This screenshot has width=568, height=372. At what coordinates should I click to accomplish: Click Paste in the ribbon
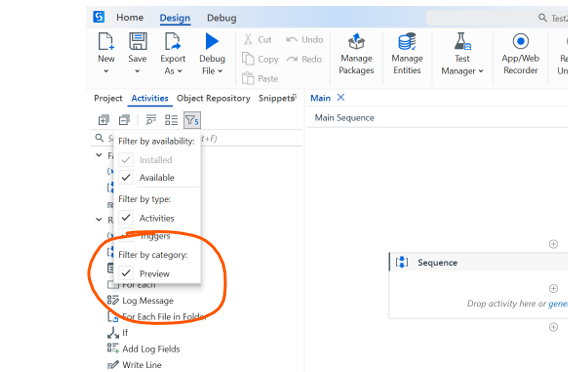pos(260,79)
